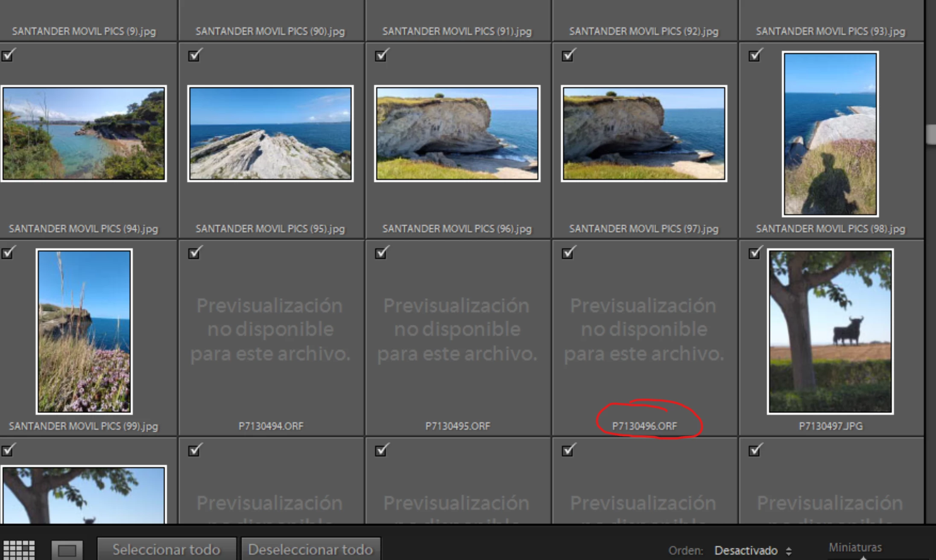Uncheck checkbox for SANTANDER MOVIL PICS (96).jpg
Screen dimensions: 936x560
[381, 55]
